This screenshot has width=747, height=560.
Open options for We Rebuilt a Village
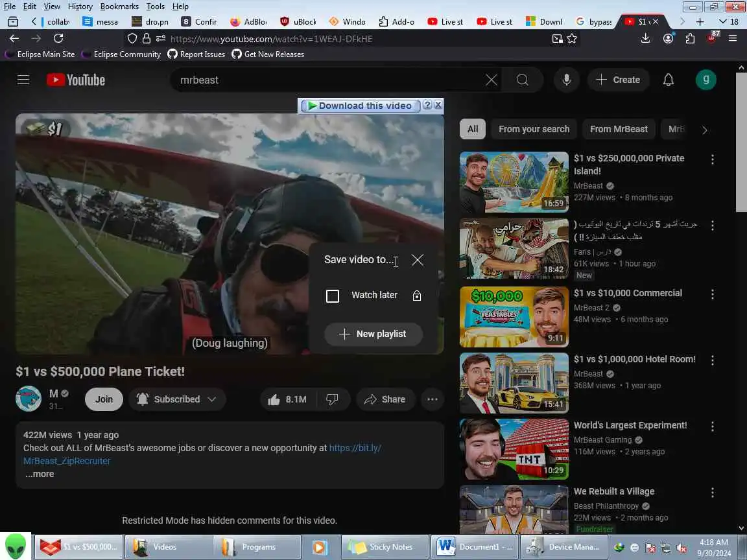pos(712,493)
